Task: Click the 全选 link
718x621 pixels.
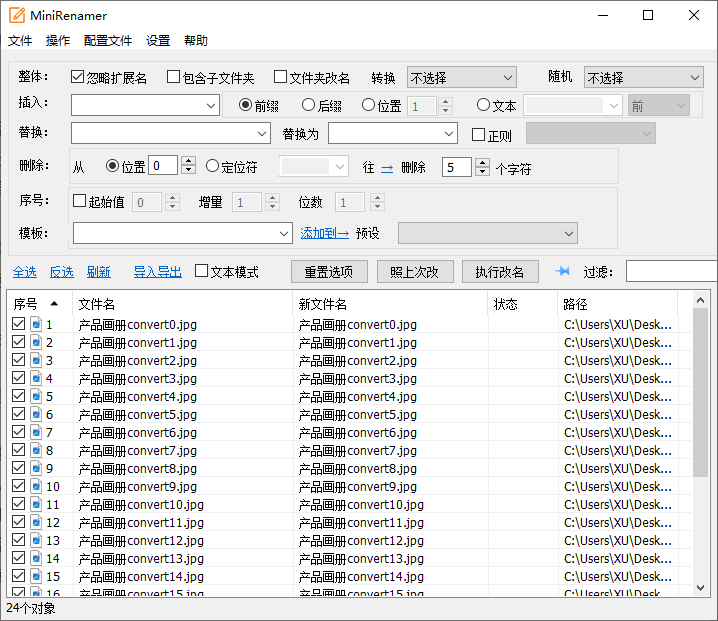Action: point(25,272)
